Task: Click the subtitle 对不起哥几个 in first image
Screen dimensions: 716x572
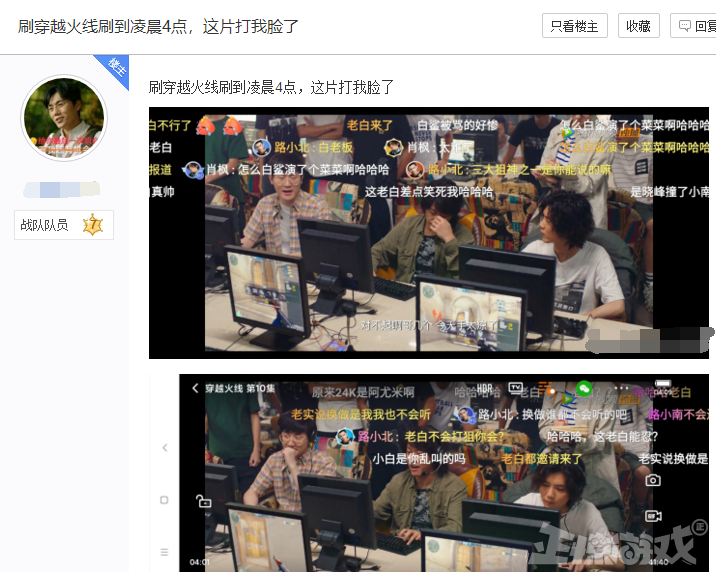Action: point(396,325)
